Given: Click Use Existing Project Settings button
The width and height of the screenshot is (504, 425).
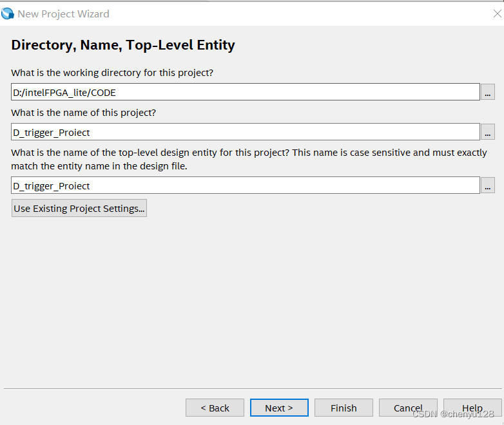Looking at the screenshot, I should (x=79, y=208).
